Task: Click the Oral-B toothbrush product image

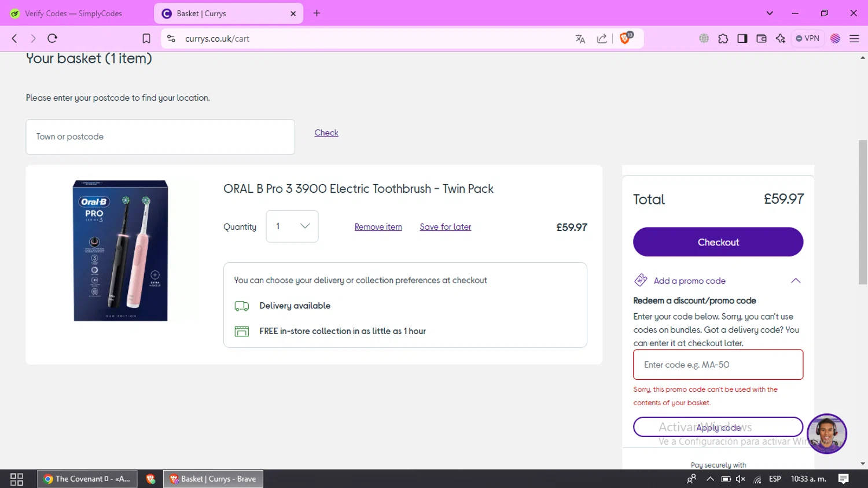Action: click(x=120, y=251)
